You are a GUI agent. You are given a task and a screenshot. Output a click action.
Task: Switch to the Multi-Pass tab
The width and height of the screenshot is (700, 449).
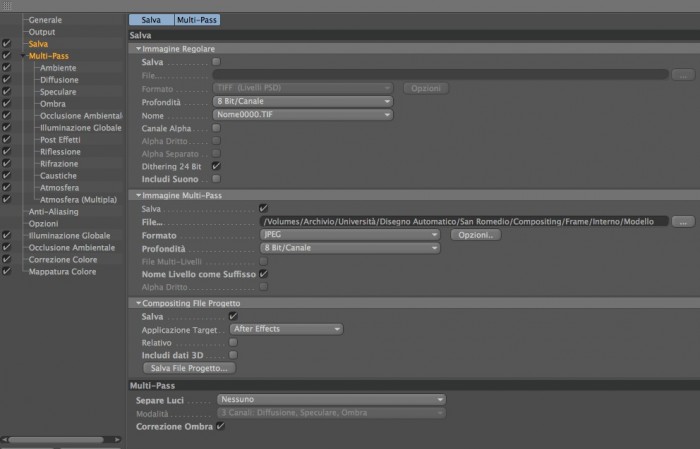tap(197, 20)
